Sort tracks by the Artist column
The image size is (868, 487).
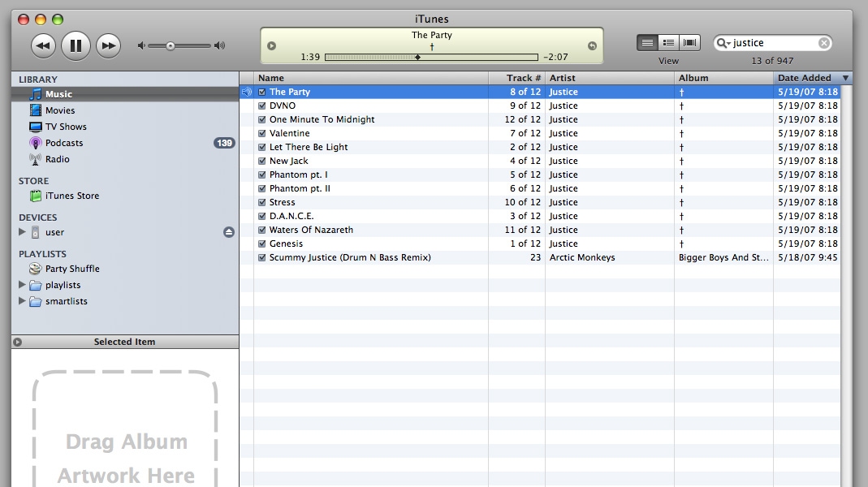(x=564, y=77)
